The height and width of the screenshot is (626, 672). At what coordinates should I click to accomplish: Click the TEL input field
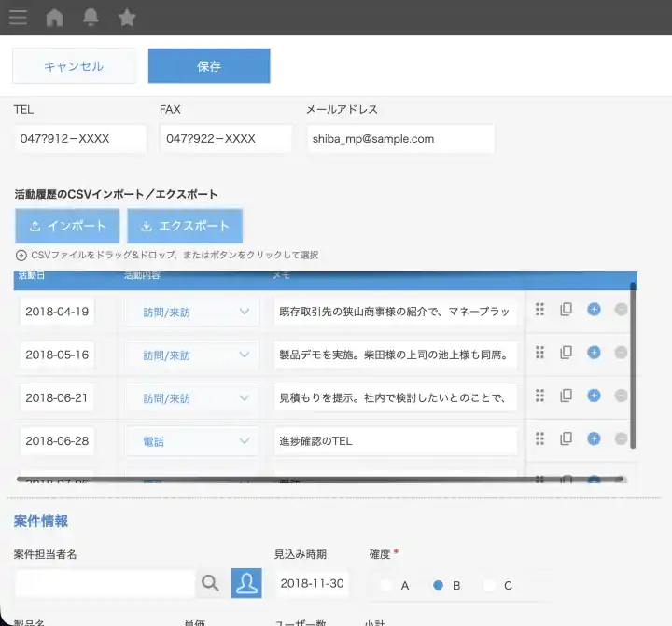click(x=79, y=138)
